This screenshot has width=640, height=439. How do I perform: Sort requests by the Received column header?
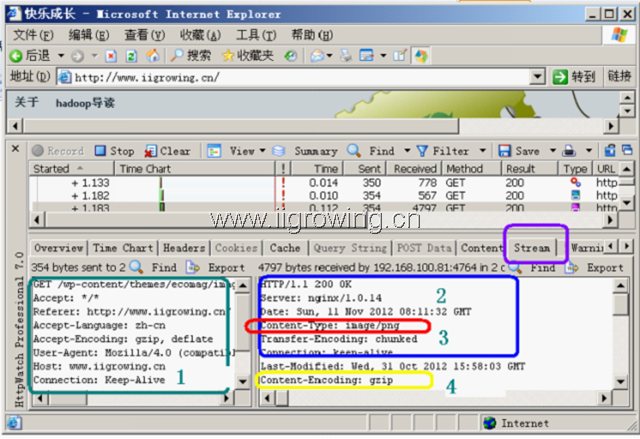[414, 169]
